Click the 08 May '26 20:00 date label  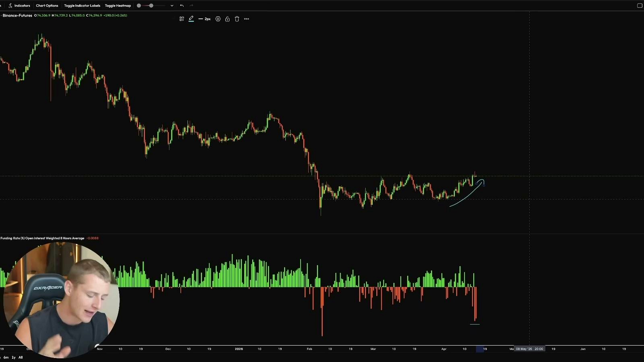(x=530, y=349)
